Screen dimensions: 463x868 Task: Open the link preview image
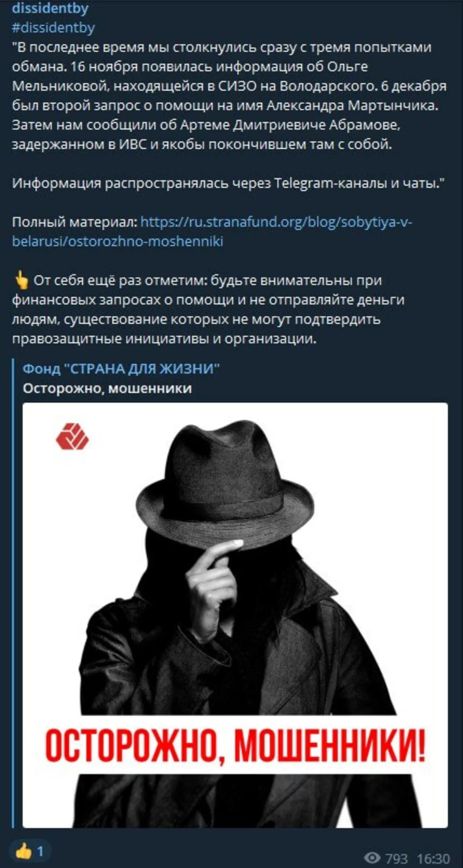pyautogui.click(x=235, y=615)
